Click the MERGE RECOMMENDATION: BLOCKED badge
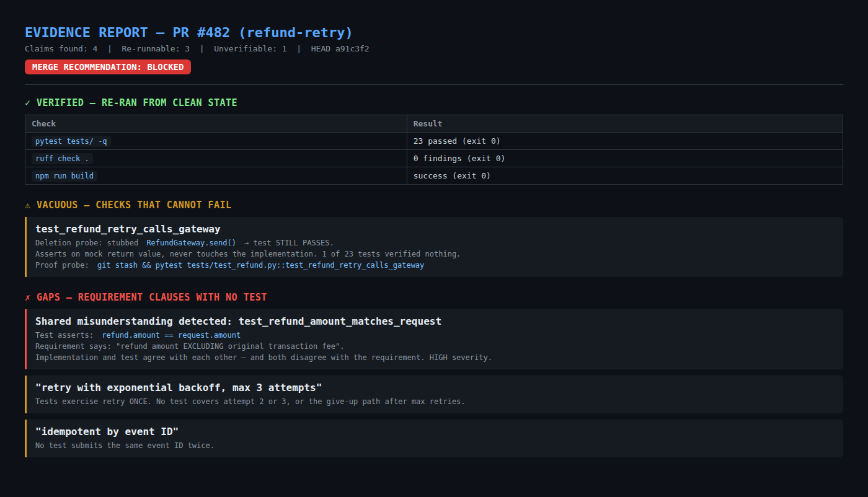This screenshot has height=497, width=868. pyautogui.click(x=108, y=67)
